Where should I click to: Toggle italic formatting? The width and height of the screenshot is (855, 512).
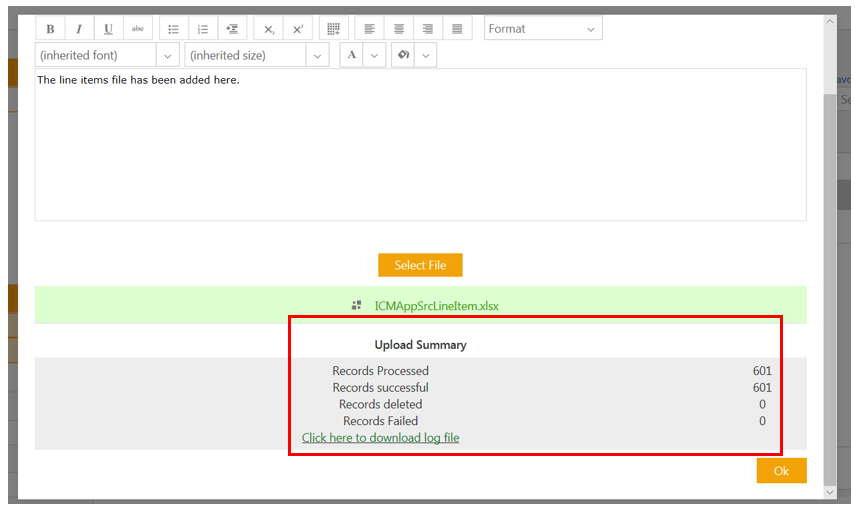pyautogui.click(x=79, y=29)
